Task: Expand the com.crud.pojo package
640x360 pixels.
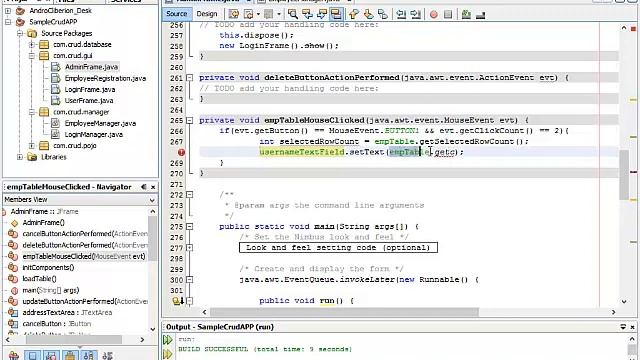Action: 31,145
